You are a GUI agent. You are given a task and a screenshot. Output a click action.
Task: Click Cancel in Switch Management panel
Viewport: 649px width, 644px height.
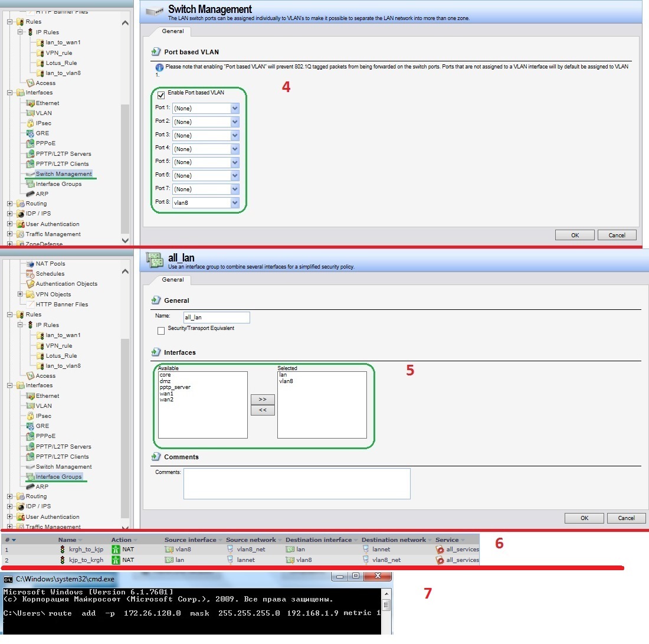click(x=617, y=236)
